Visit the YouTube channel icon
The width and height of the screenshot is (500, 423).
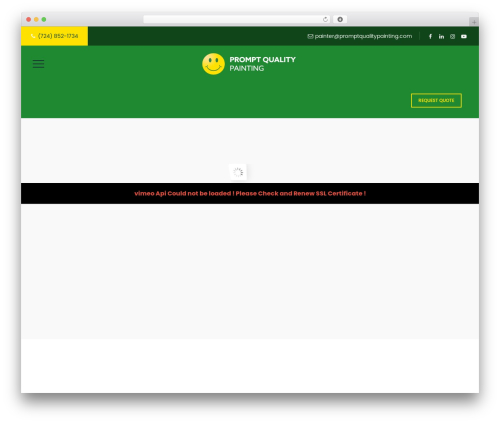tap(464, 36)
